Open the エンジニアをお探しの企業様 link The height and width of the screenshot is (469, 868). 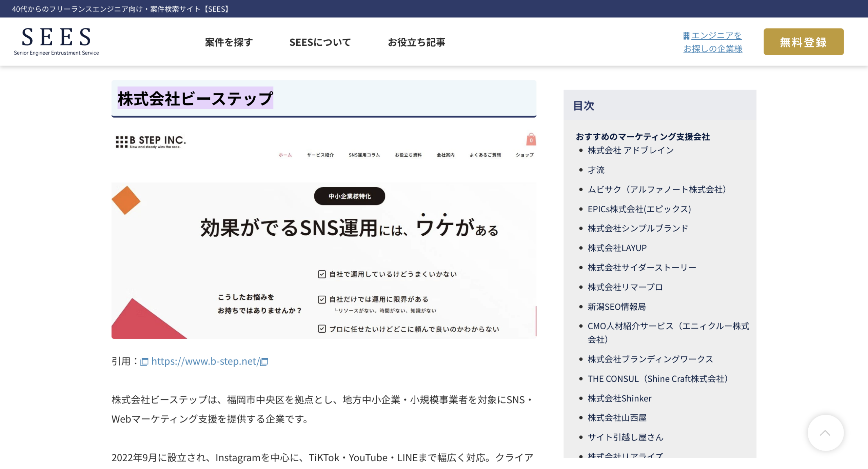[713, 42]
